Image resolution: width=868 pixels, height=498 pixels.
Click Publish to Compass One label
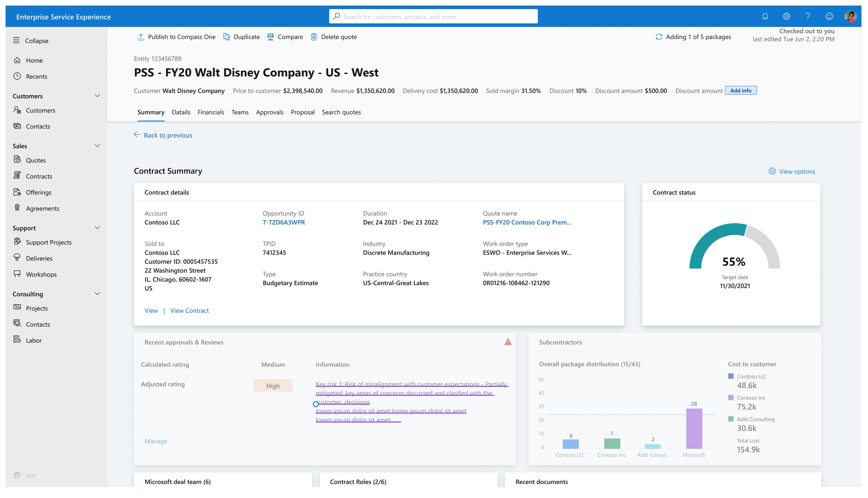[182, 37]
